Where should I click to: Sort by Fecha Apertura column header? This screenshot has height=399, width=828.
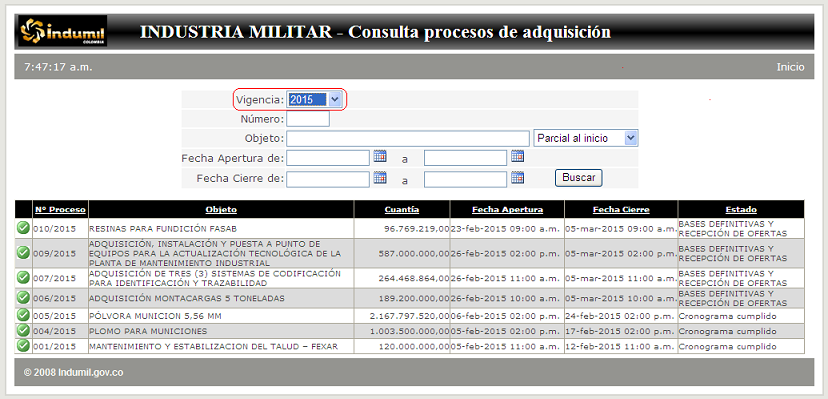pos(507,210)
